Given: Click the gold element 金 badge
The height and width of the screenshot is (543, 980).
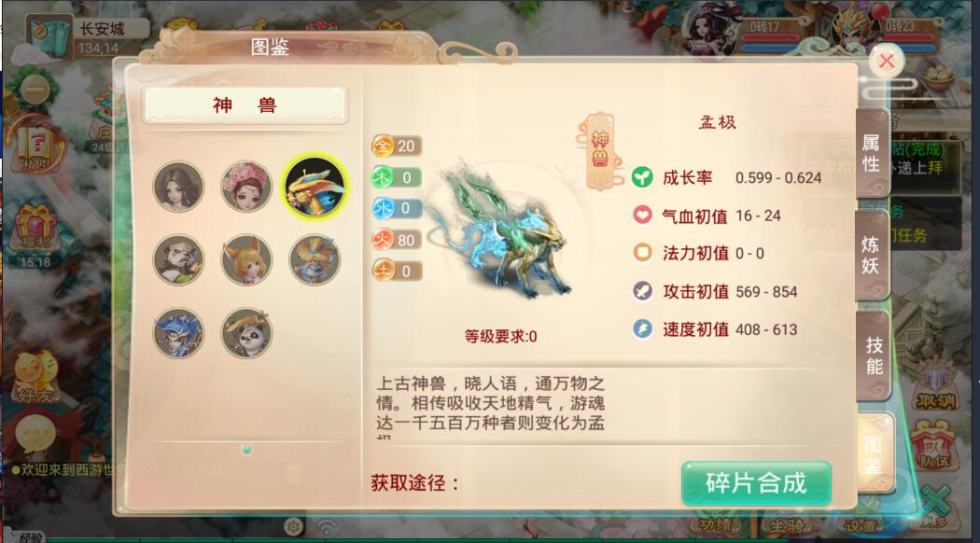Looking at the screenshot, I should pos(397,146).
